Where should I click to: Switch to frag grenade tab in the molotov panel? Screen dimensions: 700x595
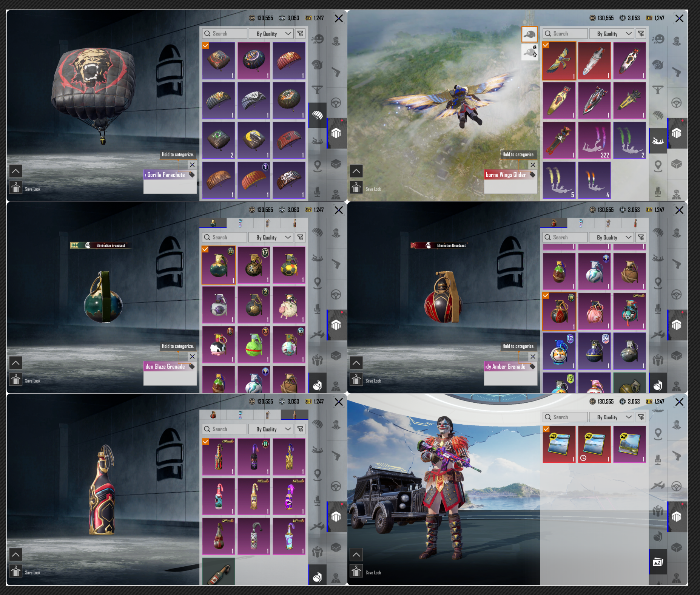click(213, 415)
